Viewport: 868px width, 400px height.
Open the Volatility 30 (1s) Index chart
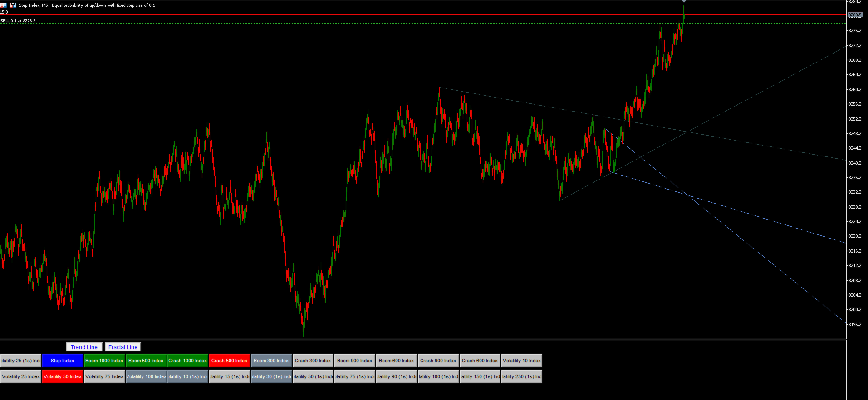click(271, 376)
